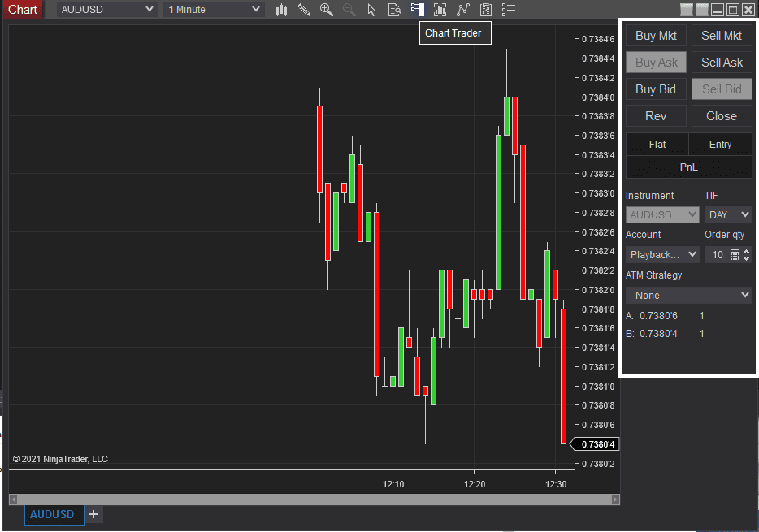Open the Data Series icon
The image size is (759, 532).
click(x=440, y=10)
